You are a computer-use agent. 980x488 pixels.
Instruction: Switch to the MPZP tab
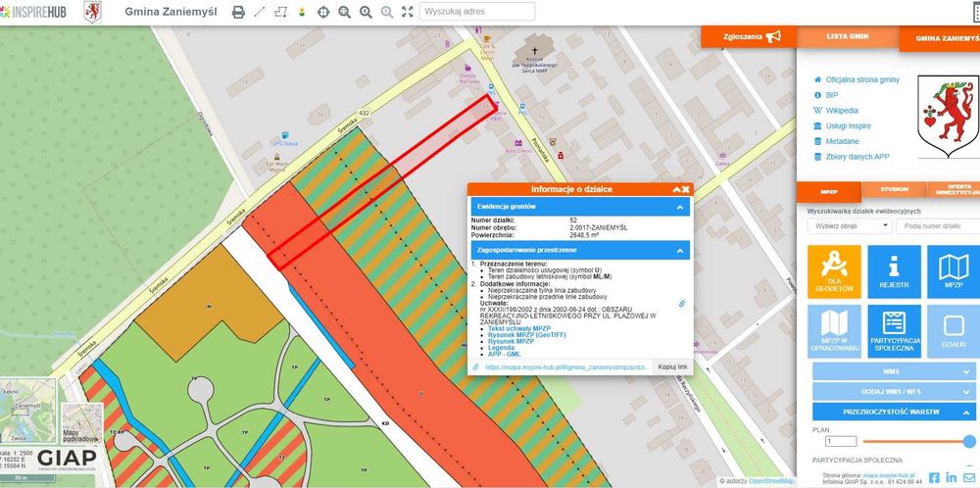[x=829, y=191]
